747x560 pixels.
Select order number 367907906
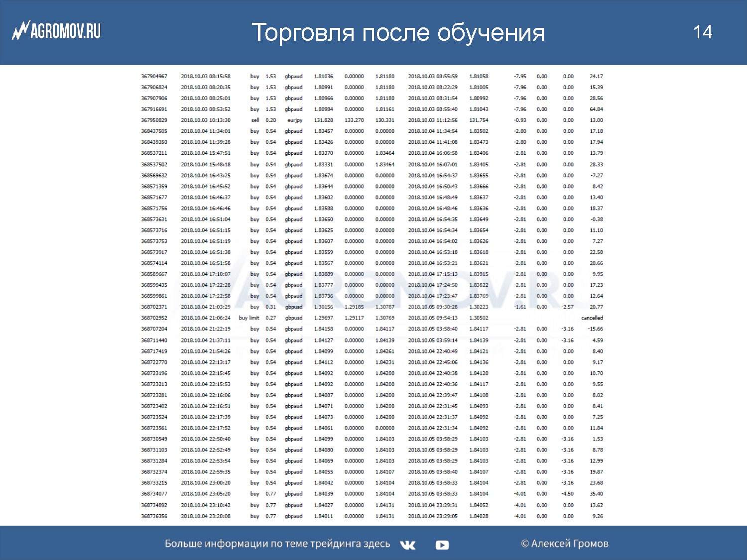point(154,98)
